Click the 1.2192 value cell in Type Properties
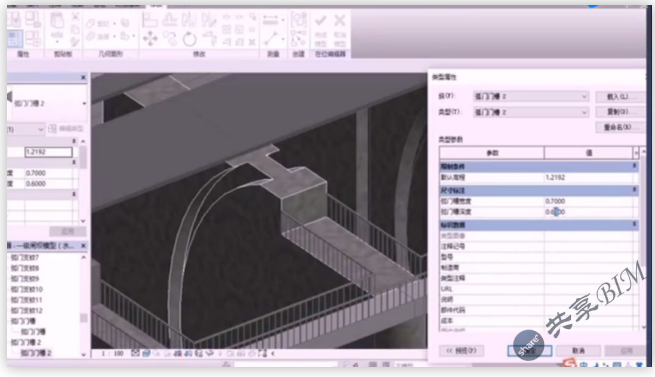Viewport: 655px width, 377px height. [588, 177]
